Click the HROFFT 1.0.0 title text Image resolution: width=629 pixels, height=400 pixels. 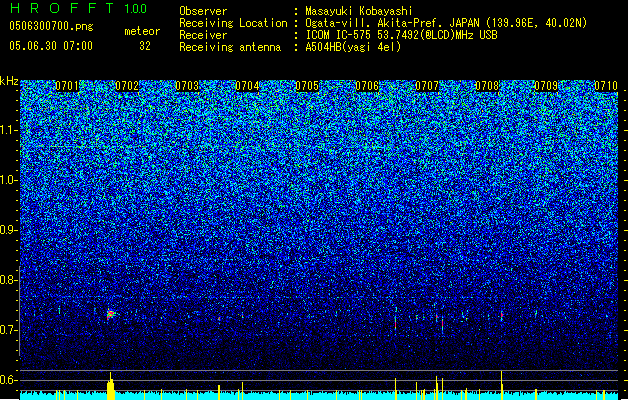[79, 8]
